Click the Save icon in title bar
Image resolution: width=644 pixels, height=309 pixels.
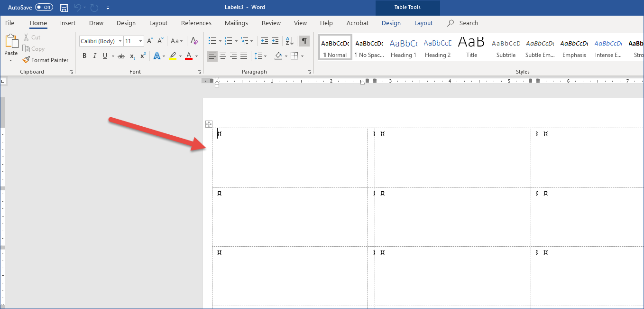click(x=64, y=8)
